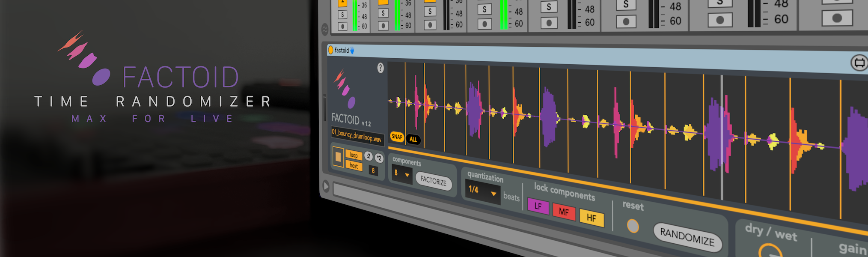Arm recording on the fourth mixer track
The height and width of the screenshot is (257, 868).
pyautogui.click(x=485, y=24)
